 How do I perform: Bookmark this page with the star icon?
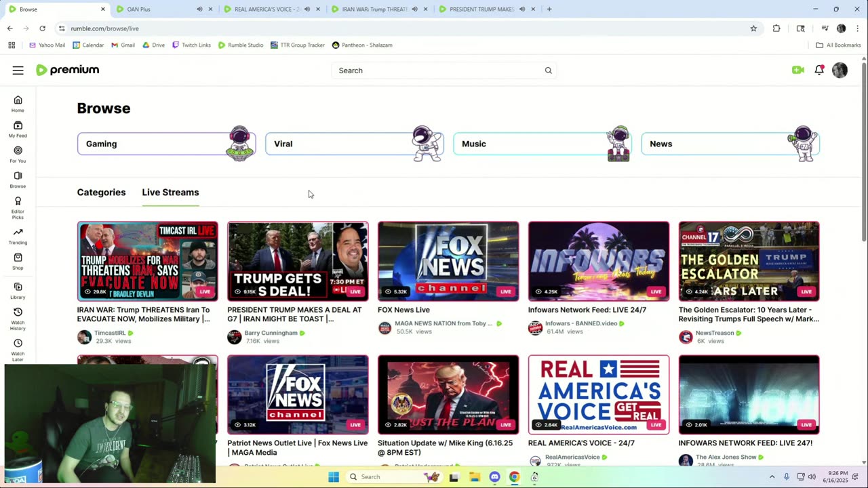click(x=753, y=28)
